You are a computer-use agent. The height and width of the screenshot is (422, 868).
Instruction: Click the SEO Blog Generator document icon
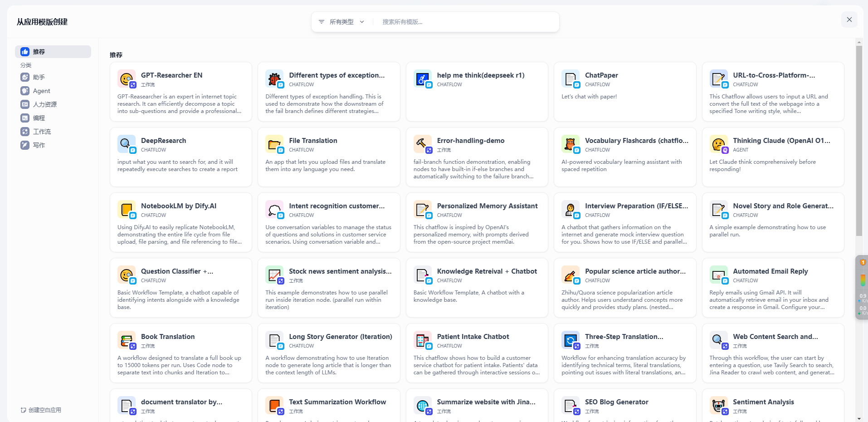click(571, 406)
